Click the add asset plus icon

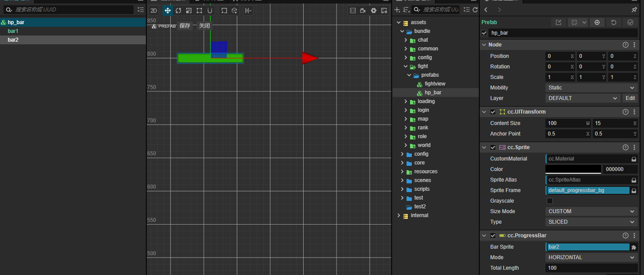tap(397, 10)
